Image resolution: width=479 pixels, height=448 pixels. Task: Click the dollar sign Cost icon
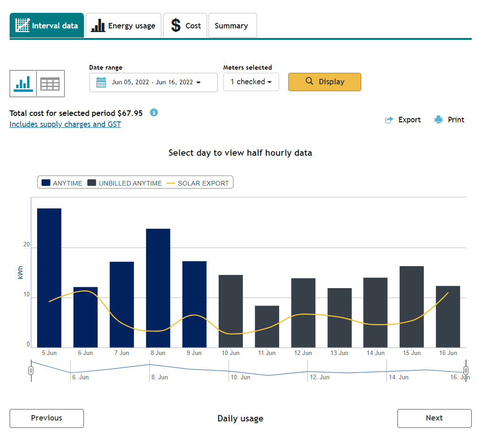176,25
